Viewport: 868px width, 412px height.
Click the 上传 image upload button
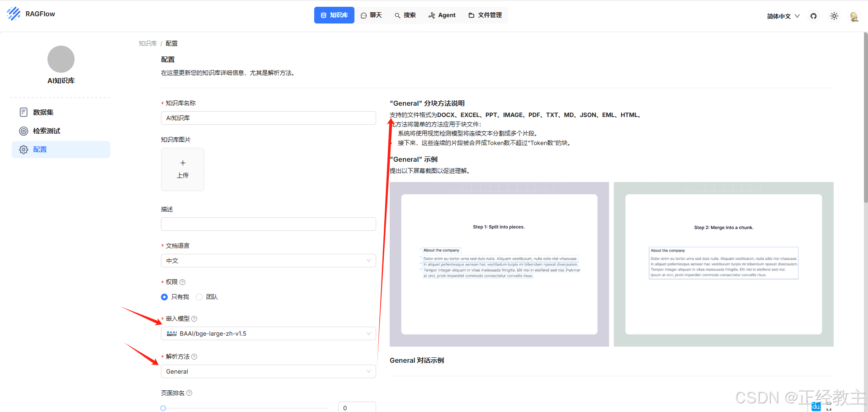click(x=183, y=169)
